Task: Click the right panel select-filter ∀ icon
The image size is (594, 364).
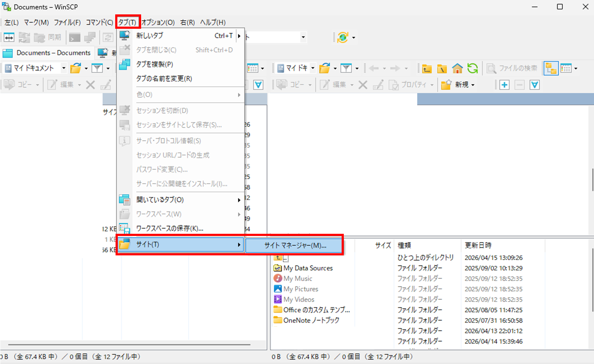Action: [x=535, y=85]
